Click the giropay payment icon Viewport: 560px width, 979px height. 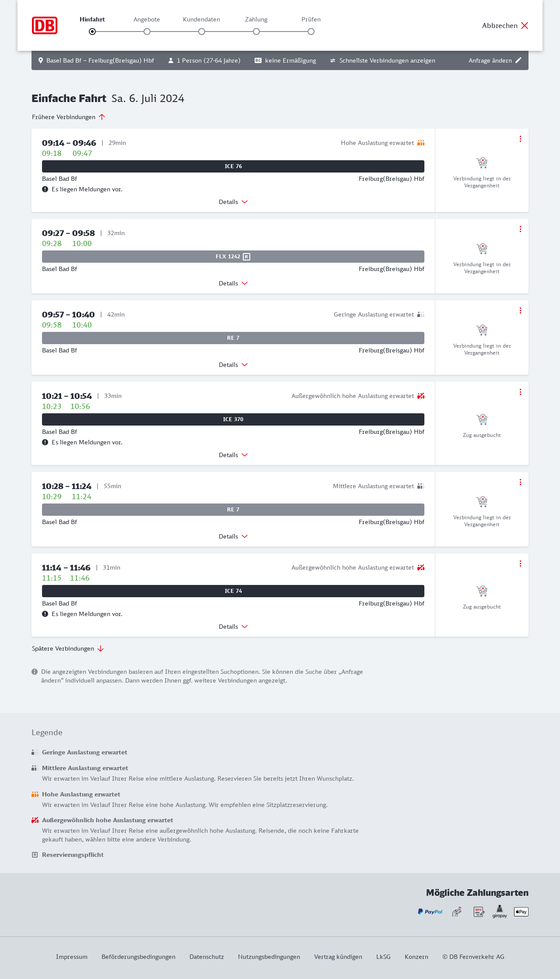pos(500,912)
